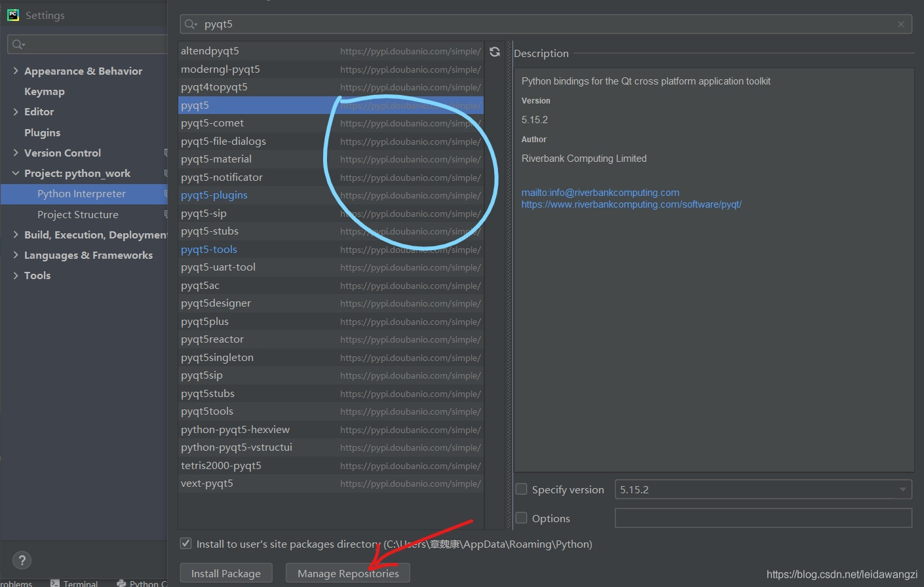The height and width of the screenshot is (587, 924).
Task: Open the riverbankcomputing.com software link
Action: click(x=631, y=204)
